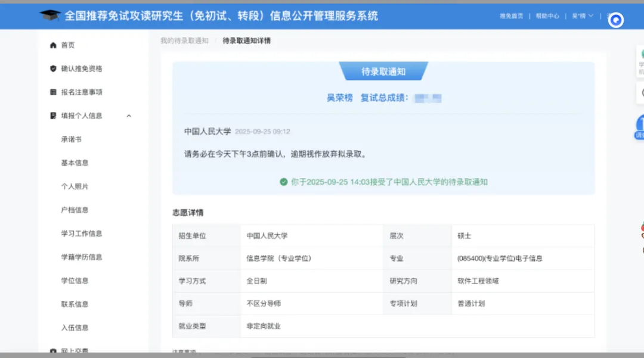This screenshot has height=358, width=644.
Task: Select 学位信息 in the sidebar
Action: 75,281
